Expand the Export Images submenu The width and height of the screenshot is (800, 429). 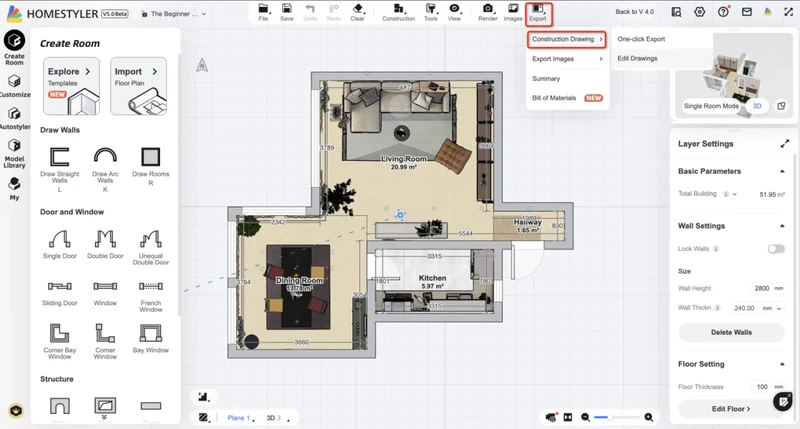coord(567,59)
